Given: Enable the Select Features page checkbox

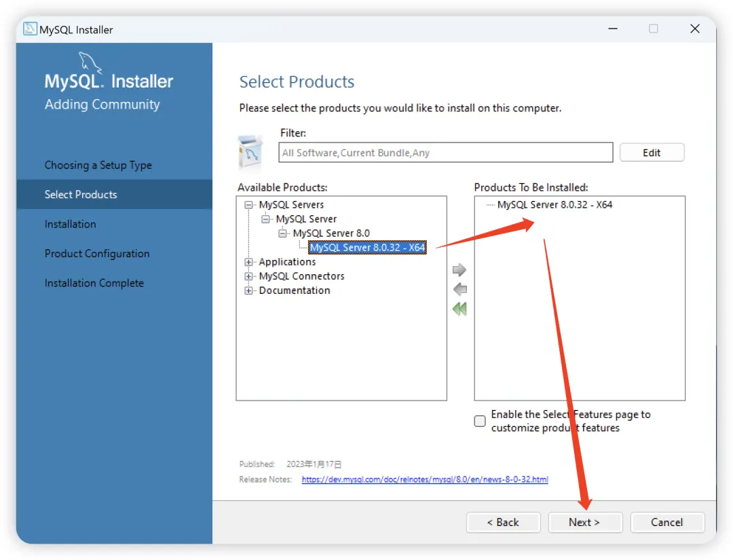Looking at the screenshot, I should (x=480, y=421).
